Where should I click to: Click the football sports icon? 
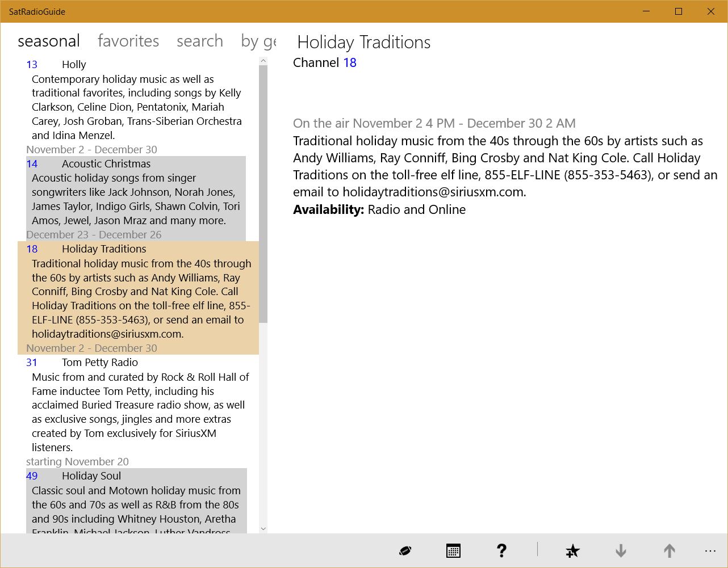coord(405,550)
